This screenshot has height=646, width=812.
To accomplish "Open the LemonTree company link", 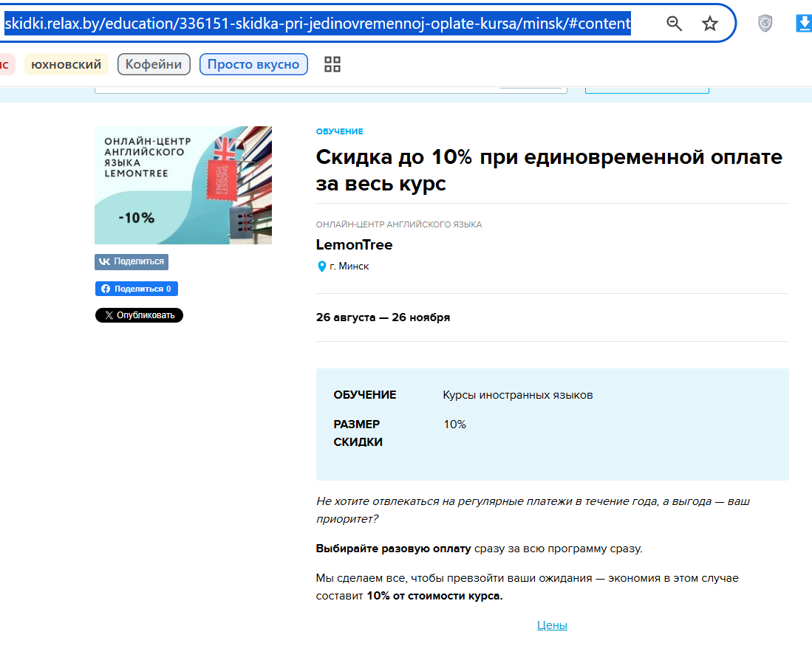I will pyautogui.click(x=354, y=244).
